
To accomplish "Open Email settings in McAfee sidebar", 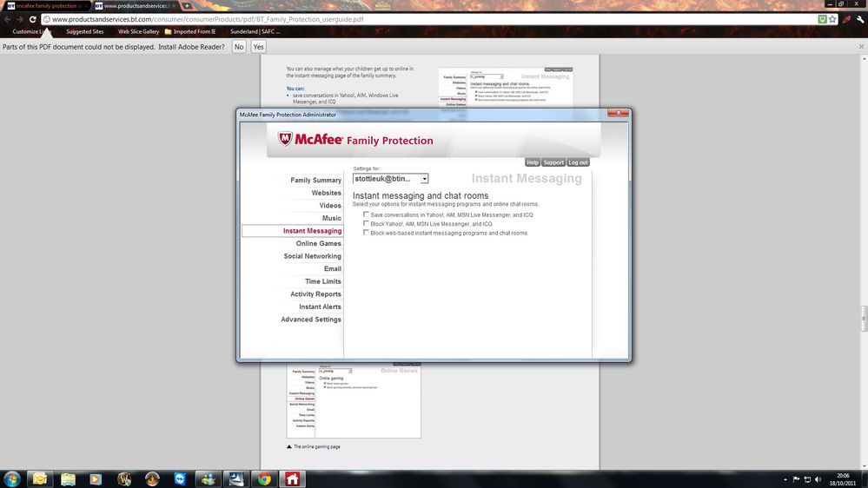I will click(x=332, y=268).
